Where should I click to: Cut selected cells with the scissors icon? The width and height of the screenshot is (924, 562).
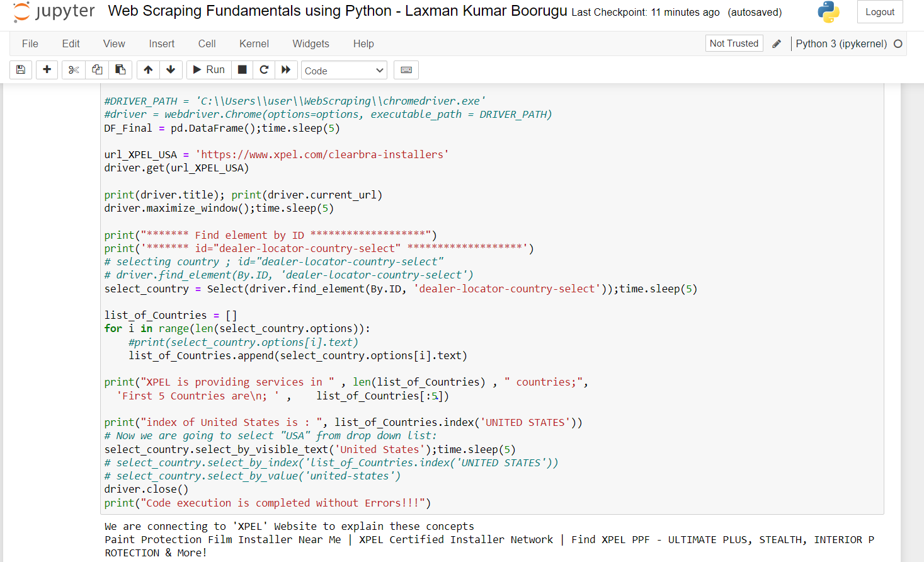pyautogui.click(x=74, y=70)
